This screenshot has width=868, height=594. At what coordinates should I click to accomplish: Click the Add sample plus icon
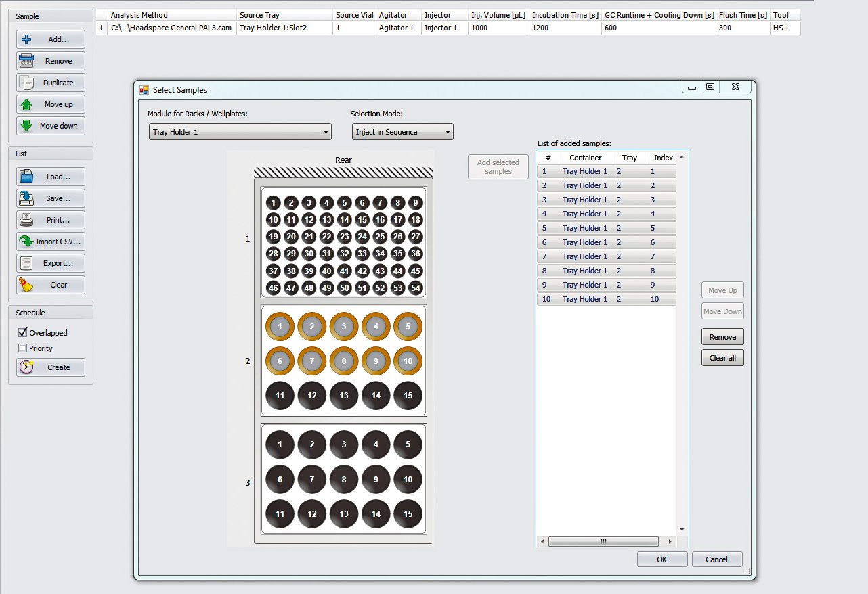click(27, 39)
